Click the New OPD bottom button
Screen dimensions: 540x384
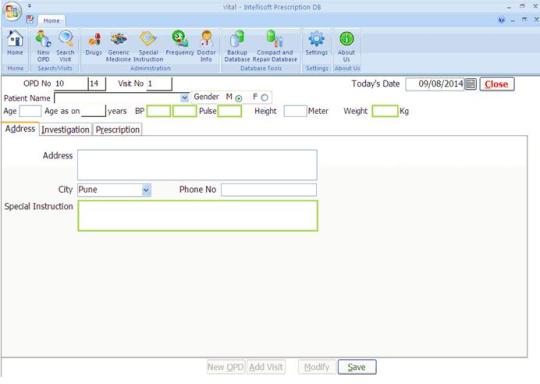coord(226,367)
